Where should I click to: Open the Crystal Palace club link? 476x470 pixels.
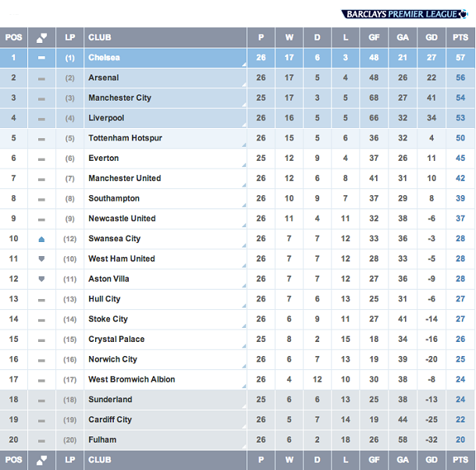coord(116,339)
